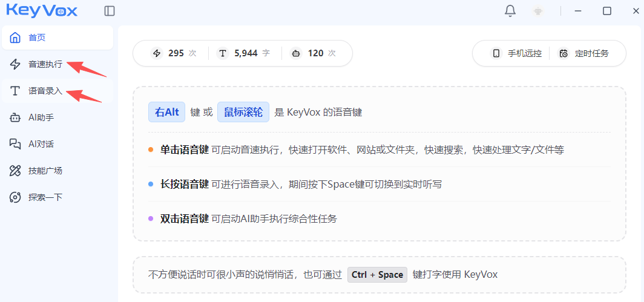This screenshot has width=644, height=302.
Task: Click the 5,944 字 statistic
Action: [x=243, y=53]
